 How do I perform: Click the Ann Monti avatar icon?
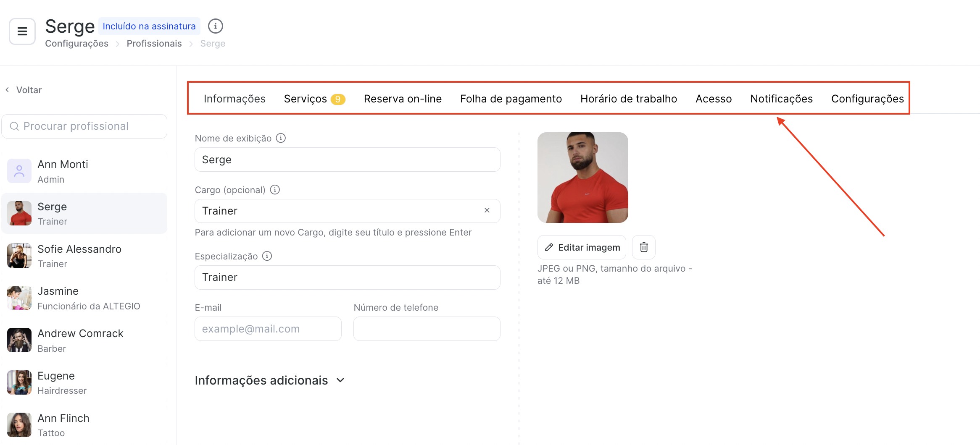pyautogui.click(x=19, y=171)
